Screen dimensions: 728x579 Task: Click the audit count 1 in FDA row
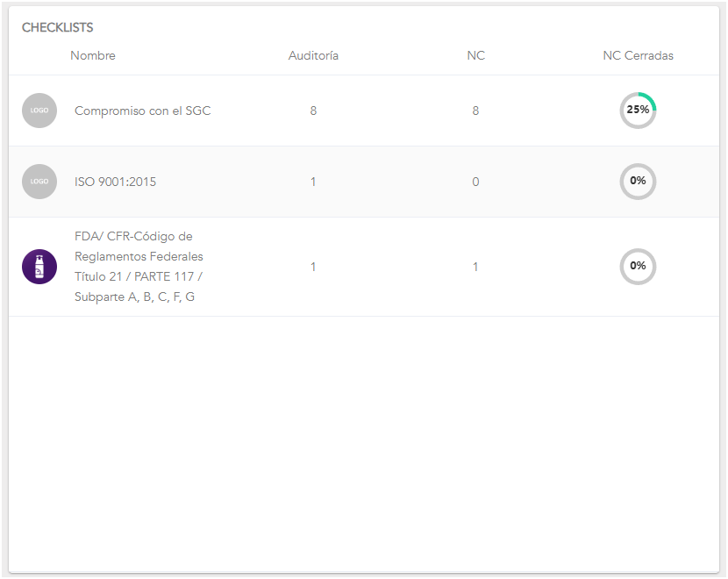[313, 267]
